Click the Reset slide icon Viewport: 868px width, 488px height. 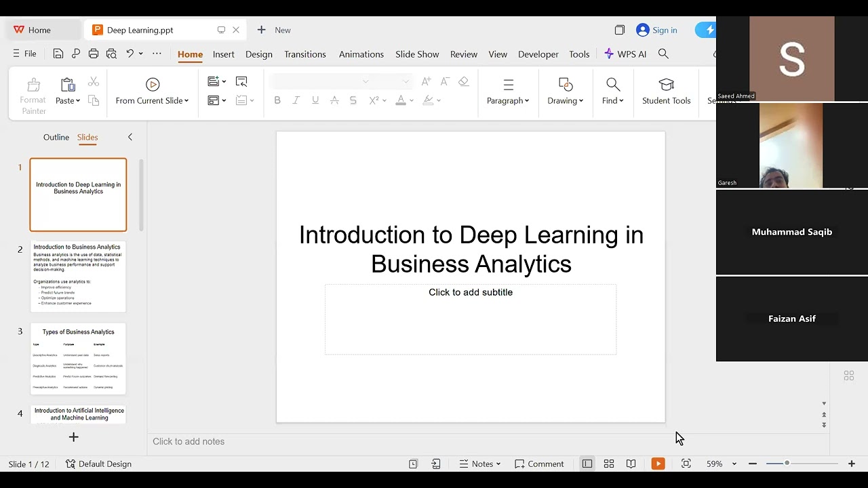click(241, 81)
